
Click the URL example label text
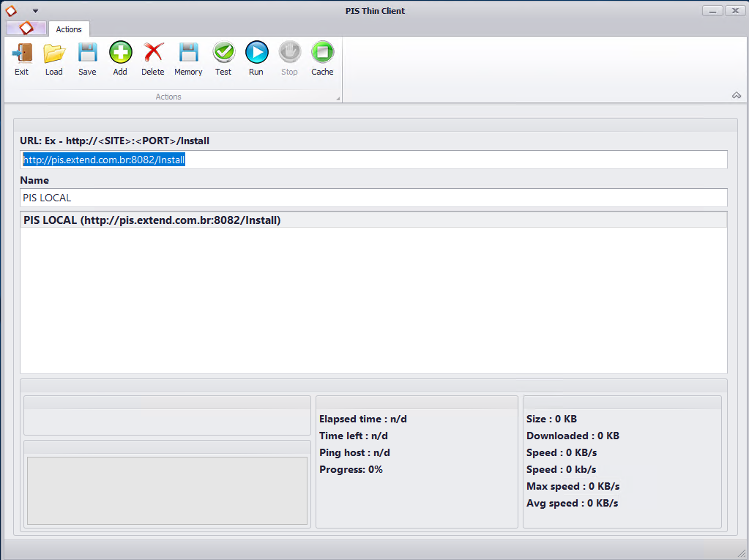115,141
